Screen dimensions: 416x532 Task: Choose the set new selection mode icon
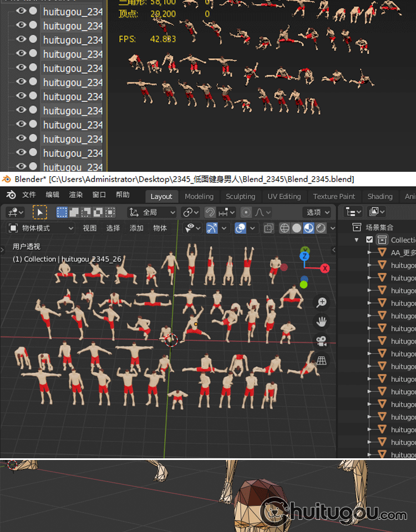[x=62, y=212]
